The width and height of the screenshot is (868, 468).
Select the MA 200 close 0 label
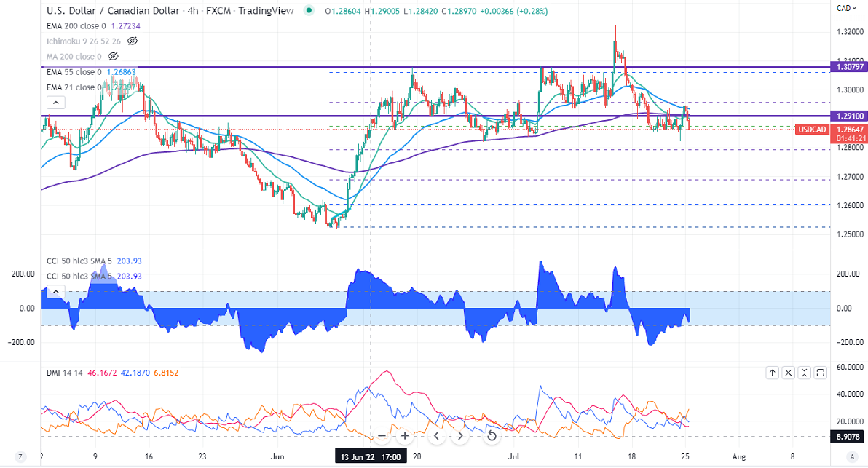tap(74, 57)
